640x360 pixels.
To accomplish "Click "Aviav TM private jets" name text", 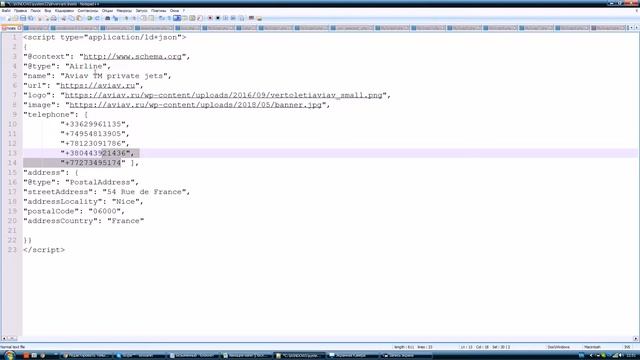I will (x=114, y=76).
